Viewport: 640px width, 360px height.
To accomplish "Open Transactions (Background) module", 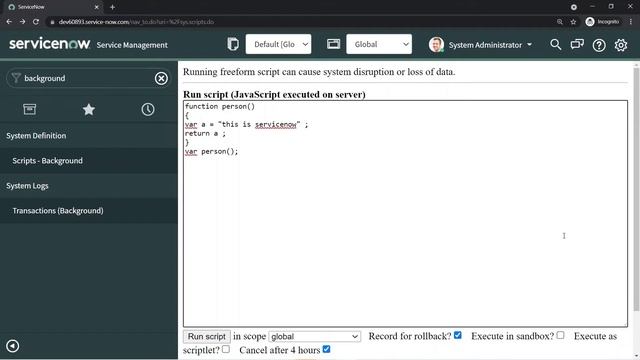I will pyautogui.click(x=89, y=211).
